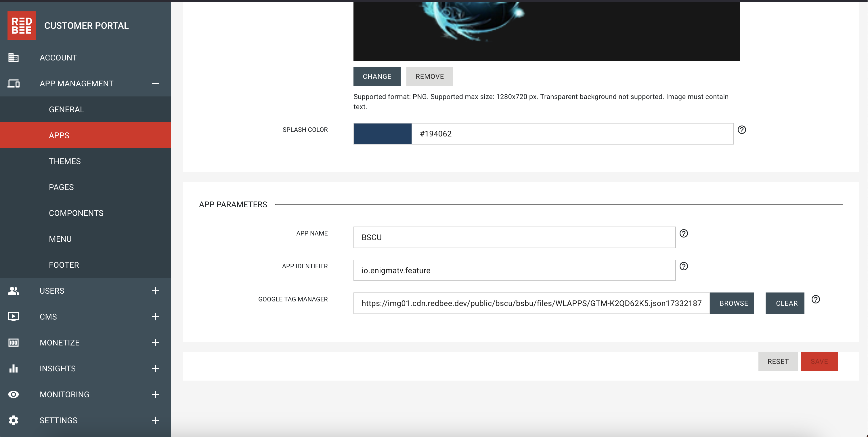868x437 pixels.
Task: Click the Red Bee logo
Action: pyautogui.click(x=22, y=26)
